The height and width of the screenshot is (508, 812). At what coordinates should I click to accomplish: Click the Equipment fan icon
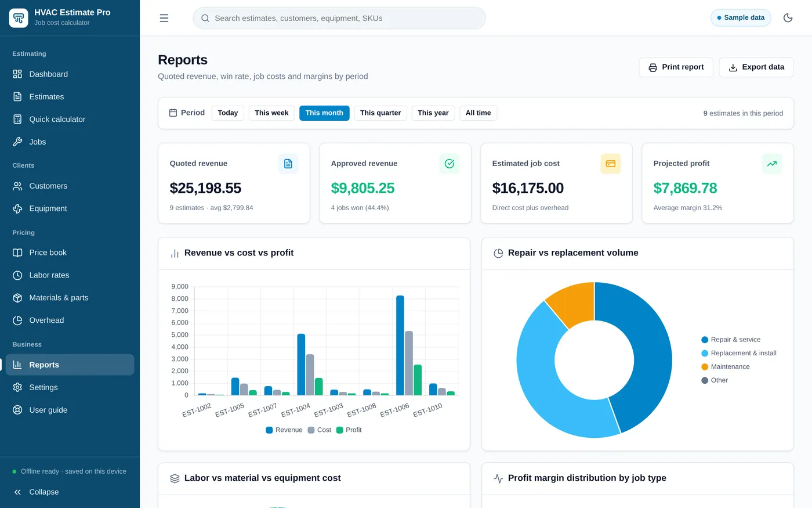[x=17, y=208]
